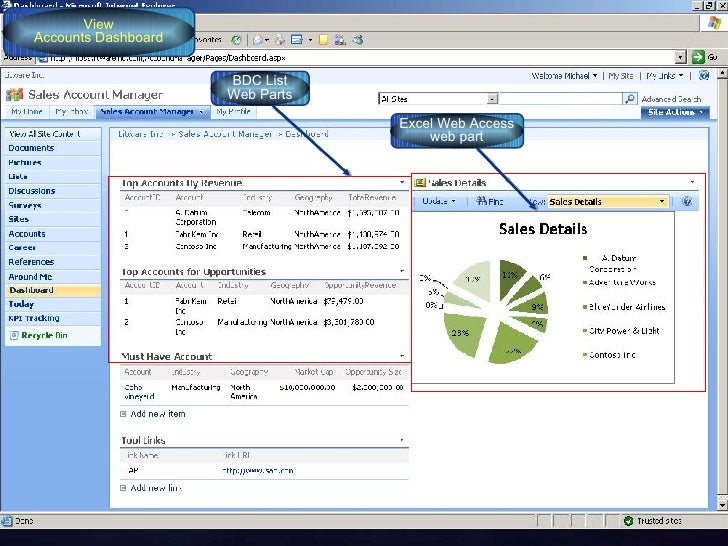Click the Sales Account Manager site logo
728x546 pixels.
point(14,95)
